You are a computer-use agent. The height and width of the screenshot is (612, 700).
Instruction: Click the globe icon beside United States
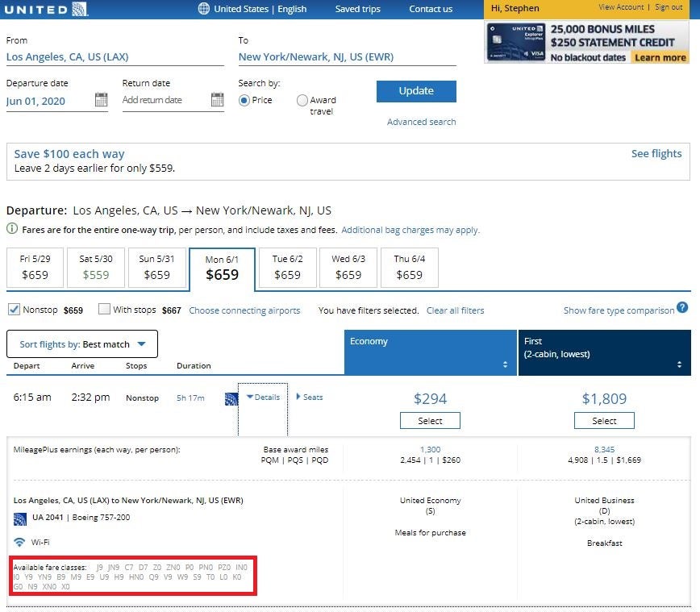tap(203, 9)
